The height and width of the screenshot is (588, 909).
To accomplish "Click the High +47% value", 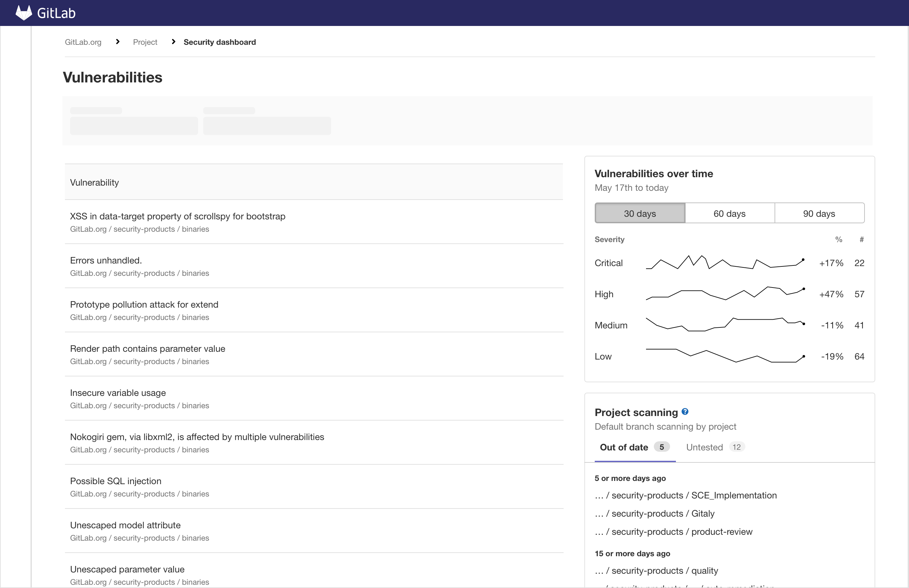I will [831, 294].
